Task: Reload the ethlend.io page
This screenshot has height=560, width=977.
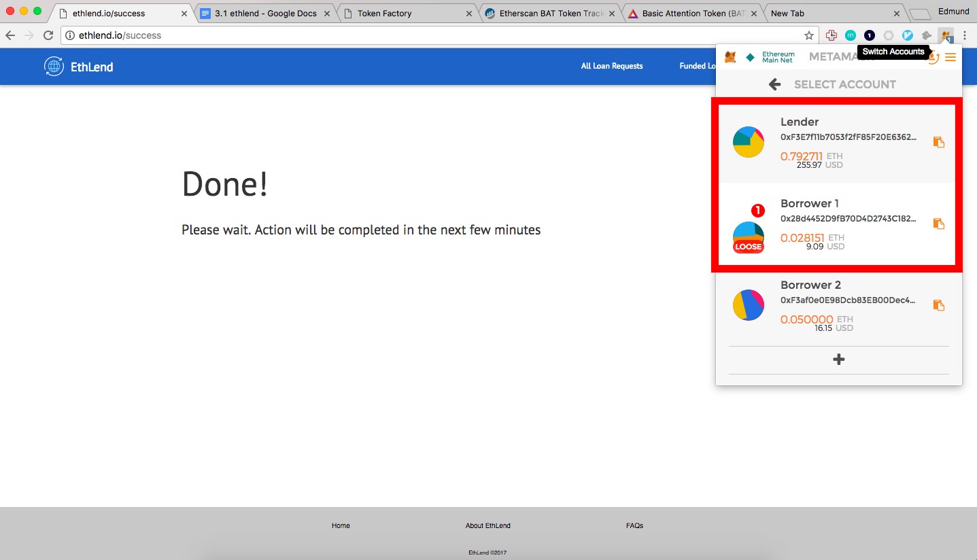Action: (48, 35)
